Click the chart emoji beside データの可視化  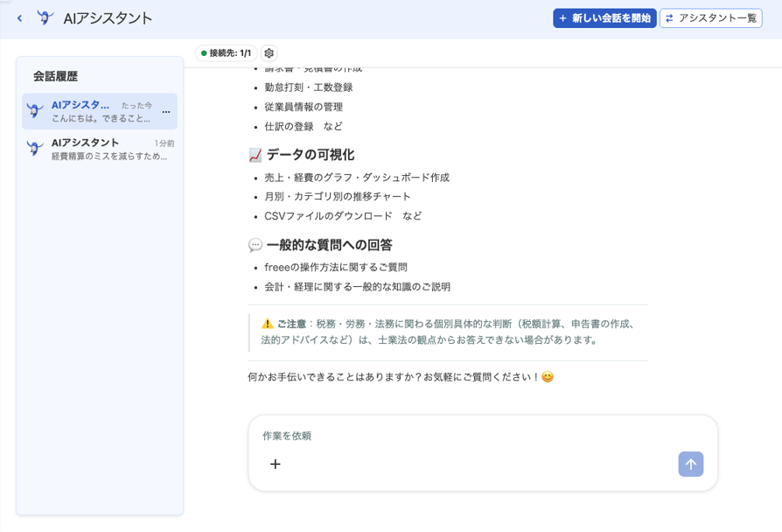(x=255, y=155)
